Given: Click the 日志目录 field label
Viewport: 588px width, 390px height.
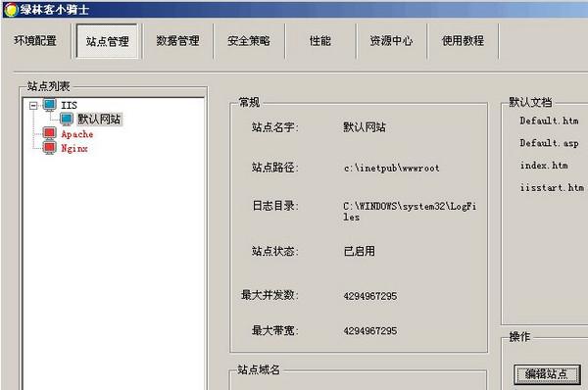Looking at the screenshot, I should [274, 206].
